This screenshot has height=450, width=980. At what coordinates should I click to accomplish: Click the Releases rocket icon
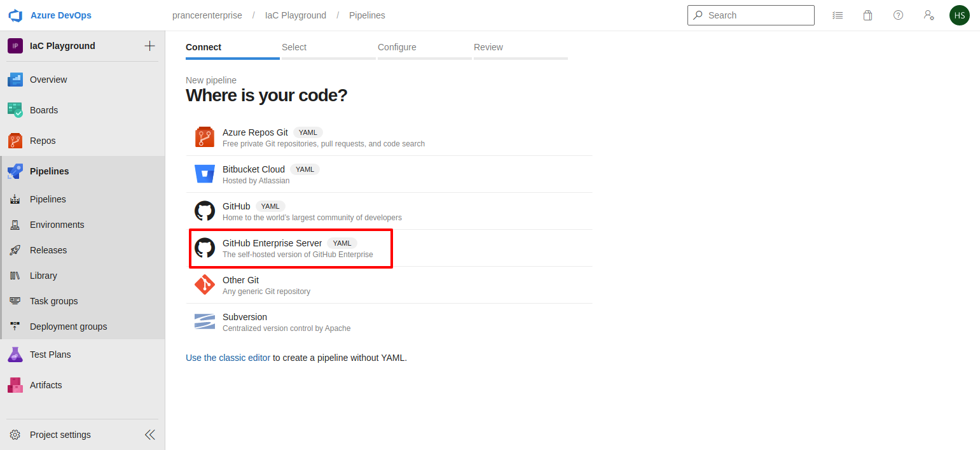click(x=15, y=250)
